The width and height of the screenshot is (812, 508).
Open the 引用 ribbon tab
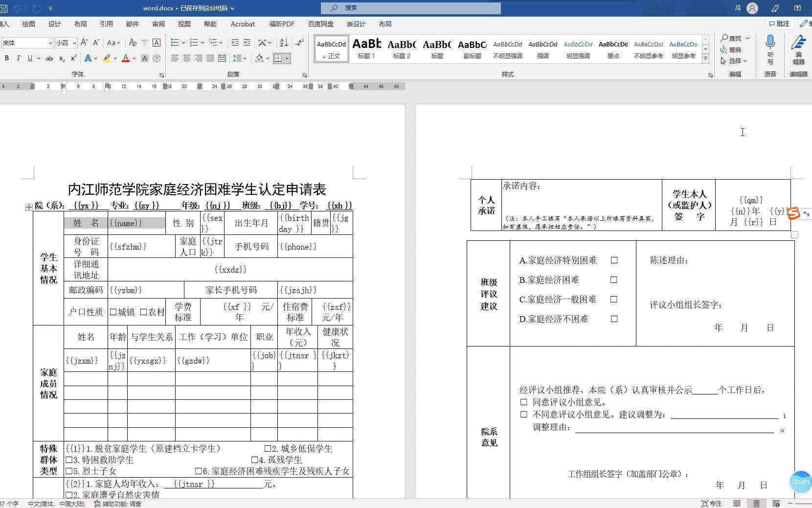click(x=107, y=24)
